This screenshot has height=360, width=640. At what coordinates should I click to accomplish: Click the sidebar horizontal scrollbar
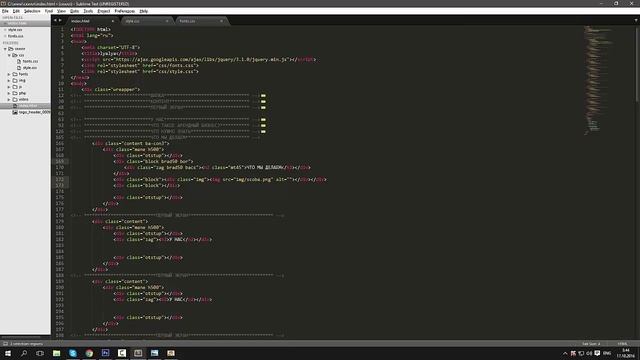[21, 337]
